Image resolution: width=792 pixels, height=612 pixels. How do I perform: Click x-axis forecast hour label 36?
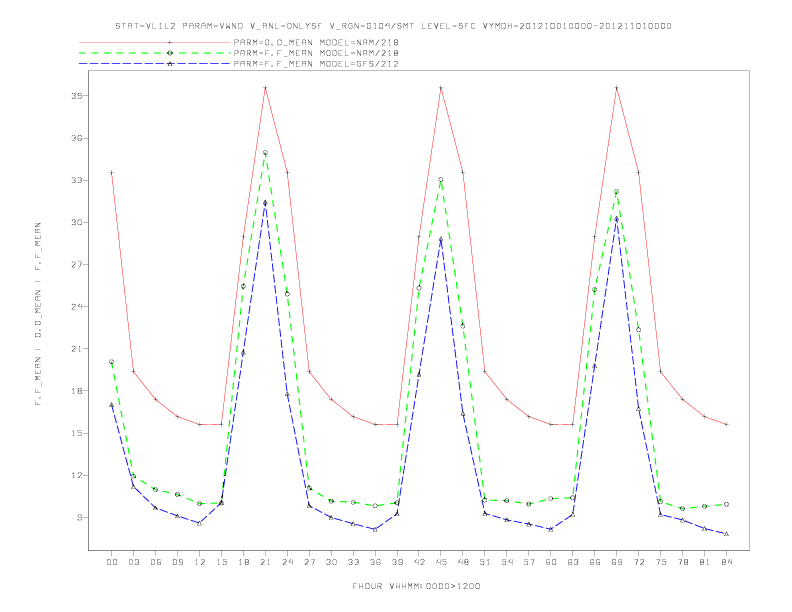375,562
